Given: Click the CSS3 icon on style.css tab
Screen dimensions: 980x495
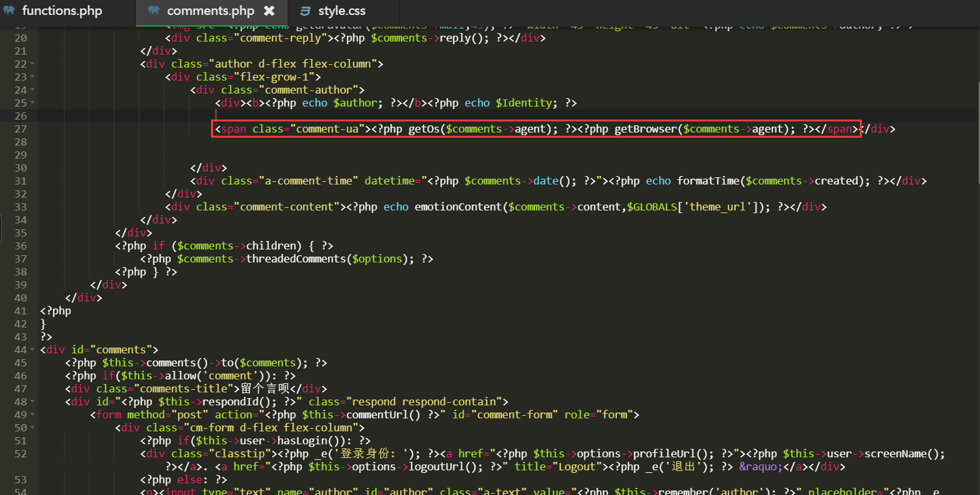Looking at the screenshot, I should pos(305,11).
